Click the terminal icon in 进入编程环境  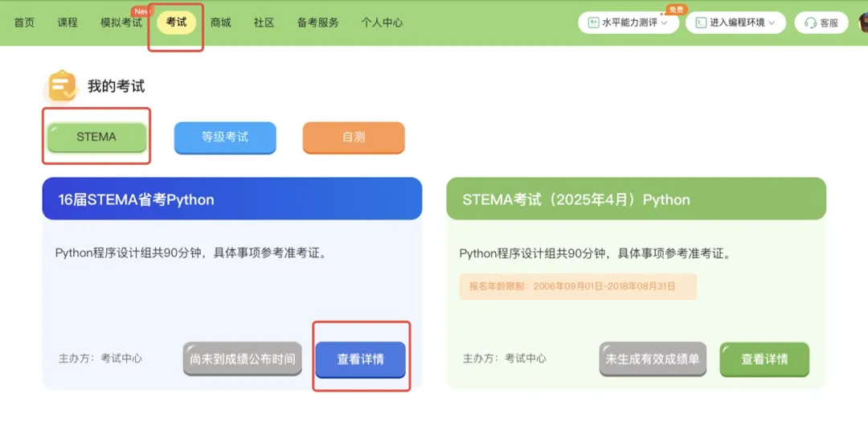point(701,23)
